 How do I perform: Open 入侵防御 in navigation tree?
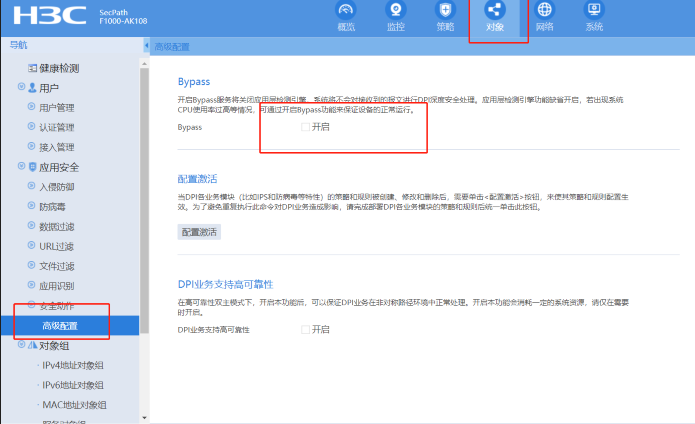(x=57, y=187)
